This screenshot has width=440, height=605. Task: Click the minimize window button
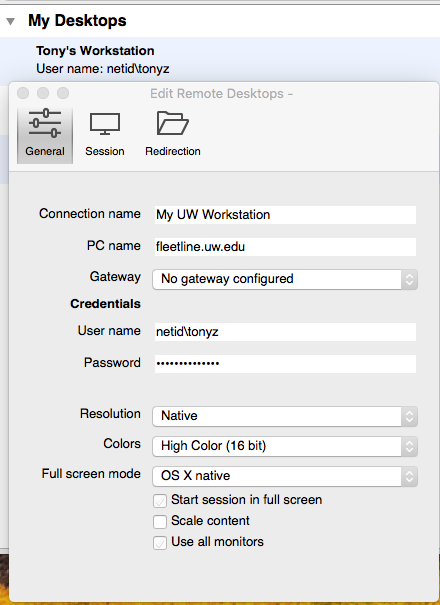coord(43,93)
